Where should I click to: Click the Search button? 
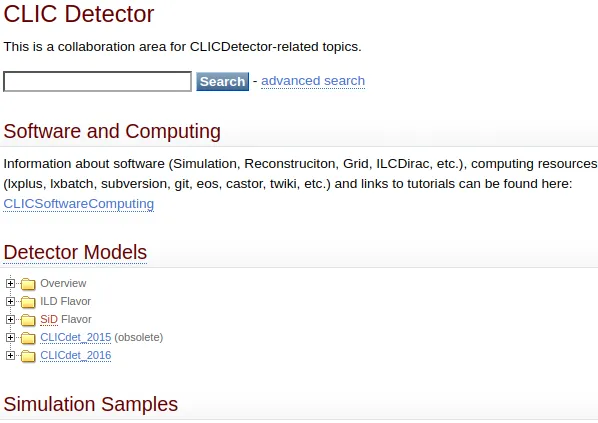[x=222, y=81]
